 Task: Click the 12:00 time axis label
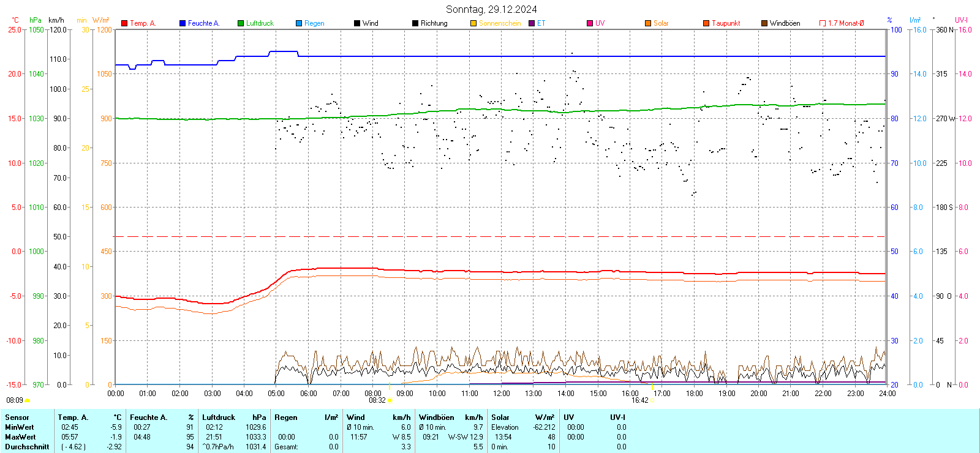(502, 394)
